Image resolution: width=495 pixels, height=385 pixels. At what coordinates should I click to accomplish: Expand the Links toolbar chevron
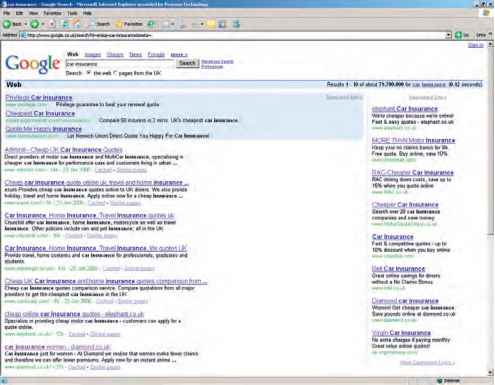tap(490, 35)
